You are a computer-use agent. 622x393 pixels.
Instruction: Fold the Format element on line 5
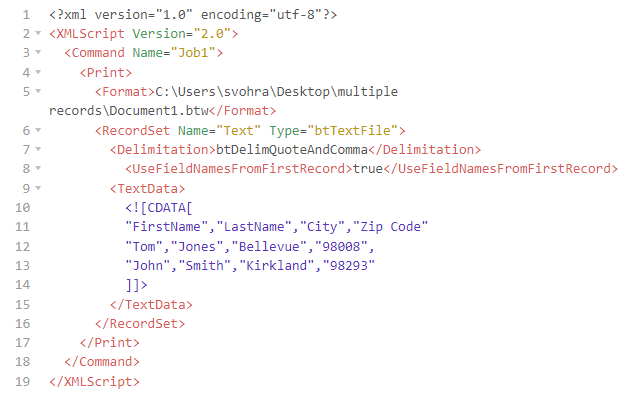(x=38, y=91)
